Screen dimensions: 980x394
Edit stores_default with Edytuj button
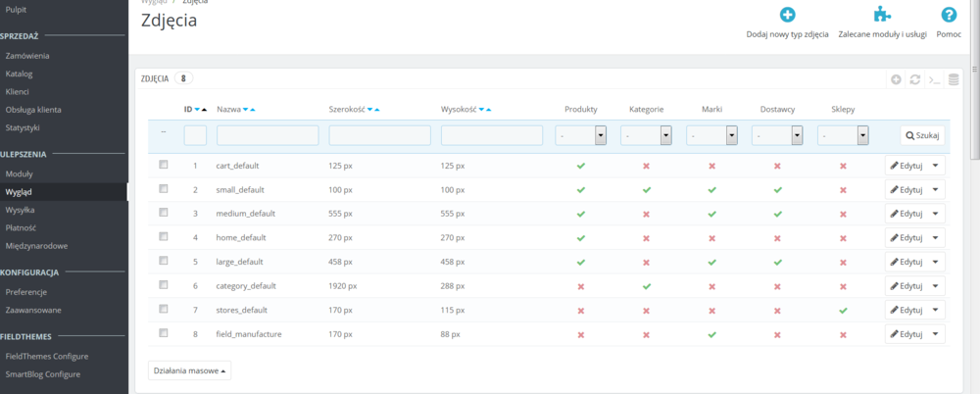tap(906, 310)
